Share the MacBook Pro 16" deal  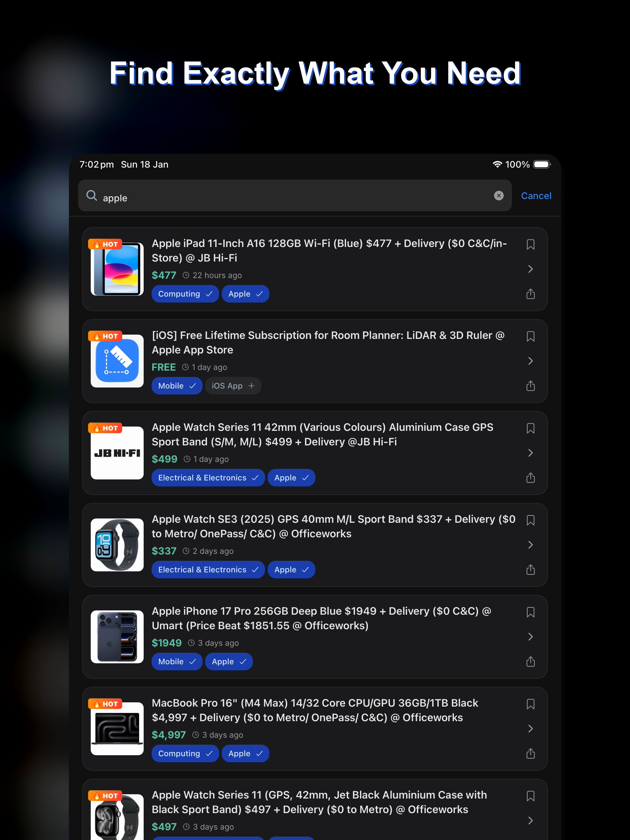coord(530,753)
